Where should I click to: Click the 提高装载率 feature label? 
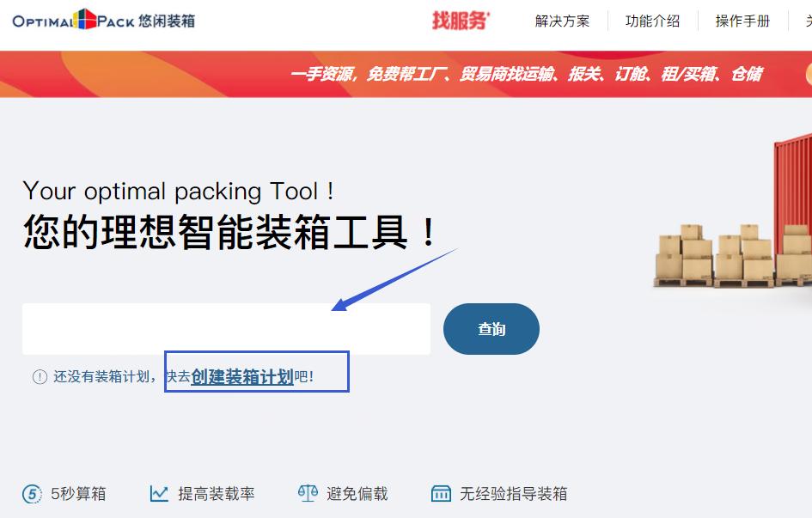coord(217,494)
